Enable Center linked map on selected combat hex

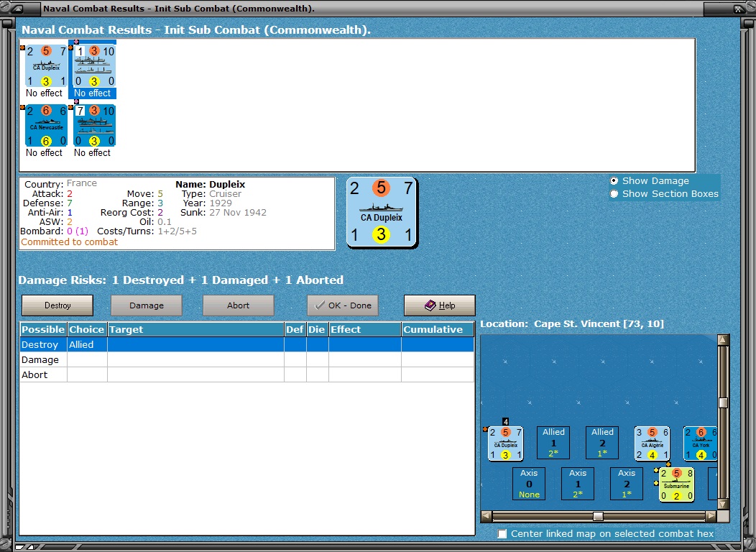click(x=606, y=534)
